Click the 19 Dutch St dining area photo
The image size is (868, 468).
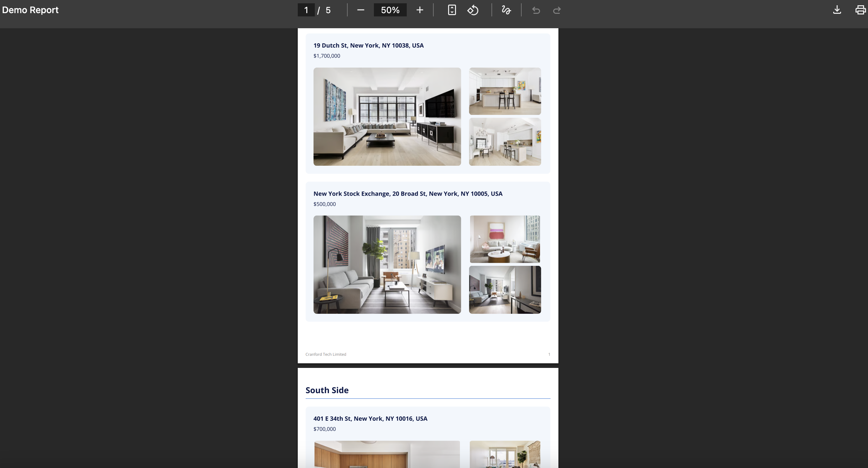(x=505, y=141)
